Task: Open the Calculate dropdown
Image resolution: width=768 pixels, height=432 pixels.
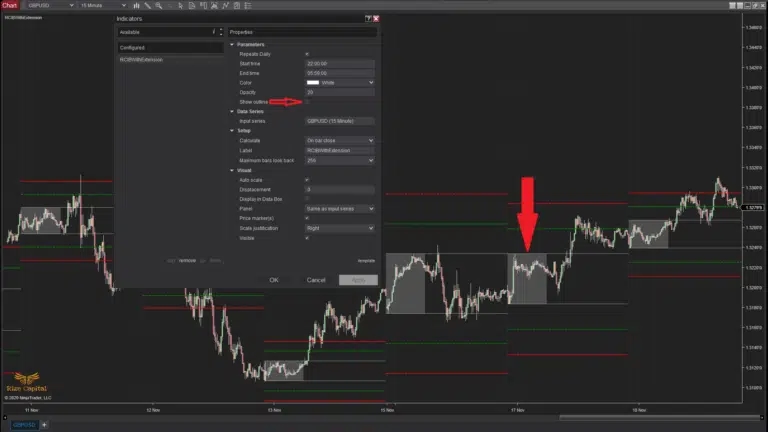Action: point(340,140)
